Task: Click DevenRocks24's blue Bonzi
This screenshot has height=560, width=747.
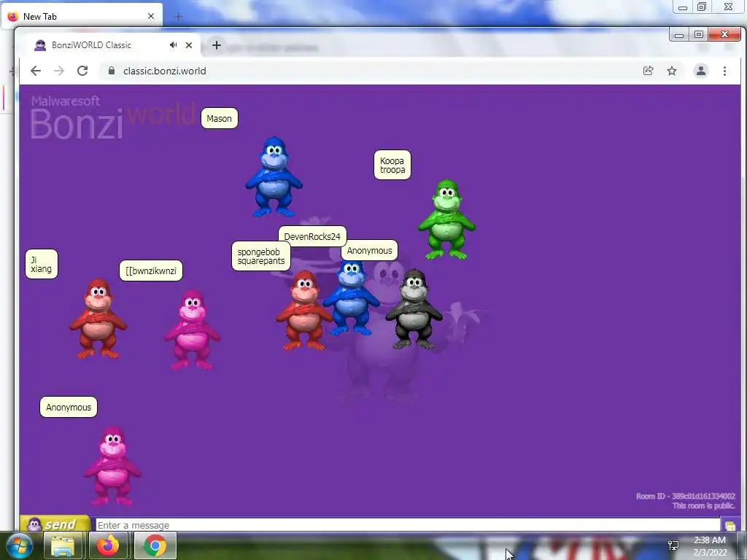Action: pos(352,299)
